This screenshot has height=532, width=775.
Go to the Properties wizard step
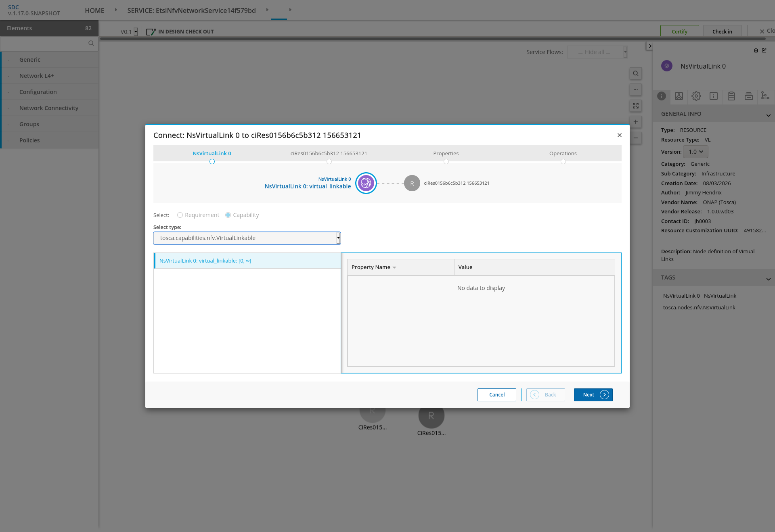click(446, 154)
